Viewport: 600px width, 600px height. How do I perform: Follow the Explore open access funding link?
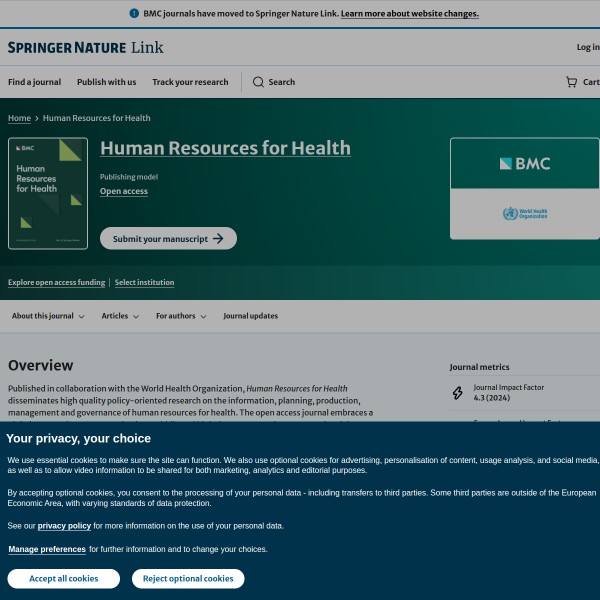click(56, 283)
